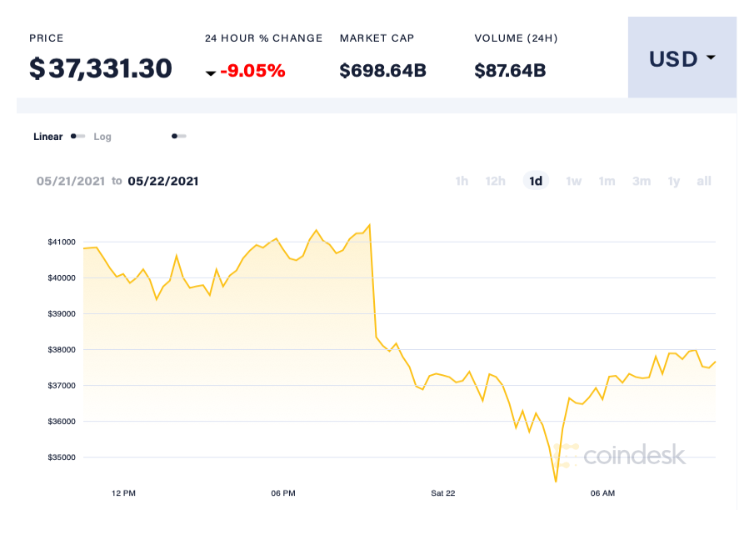Click the highlighted 1d range pill

536,181
